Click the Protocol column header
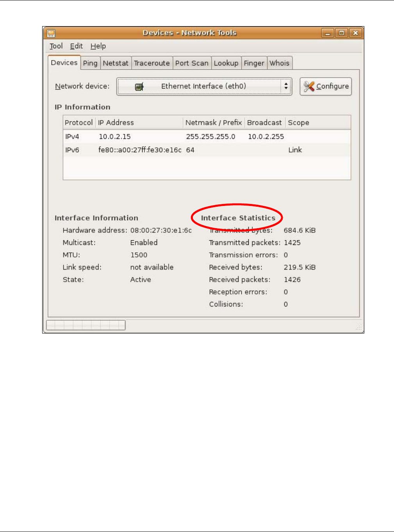Viewport: 394px width, 532px height. tap(79, 122)
